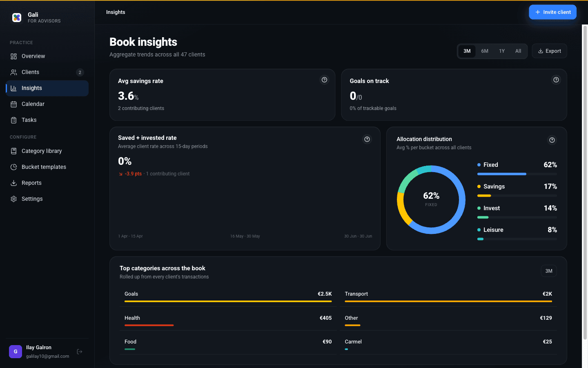This screenshot has width=588, height=368.
Task: Click the page vertical scrollbar
Action: click(x=585, y=182)
